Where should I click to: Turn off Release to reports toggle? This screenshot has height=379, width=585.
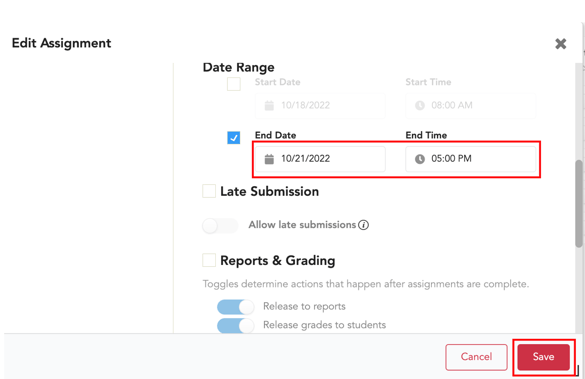point(235,307)
